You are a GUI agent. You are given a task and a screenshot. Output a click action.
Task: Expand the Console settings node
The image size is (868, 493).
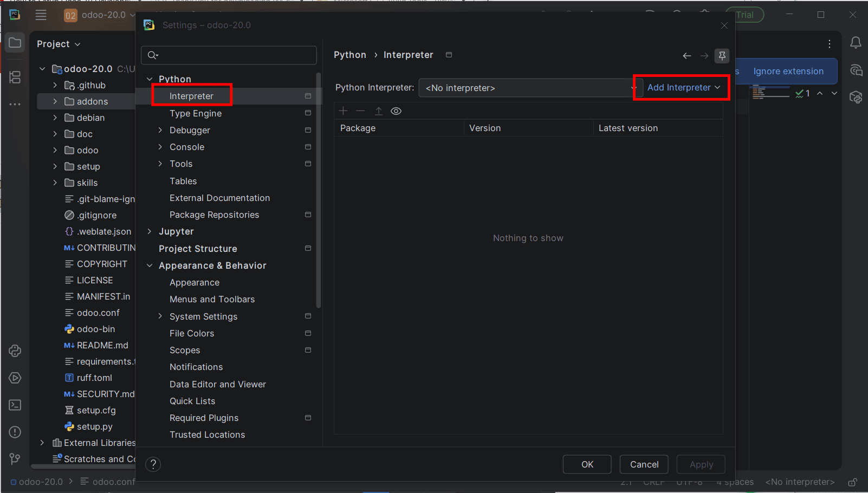(x=160, y=147)
